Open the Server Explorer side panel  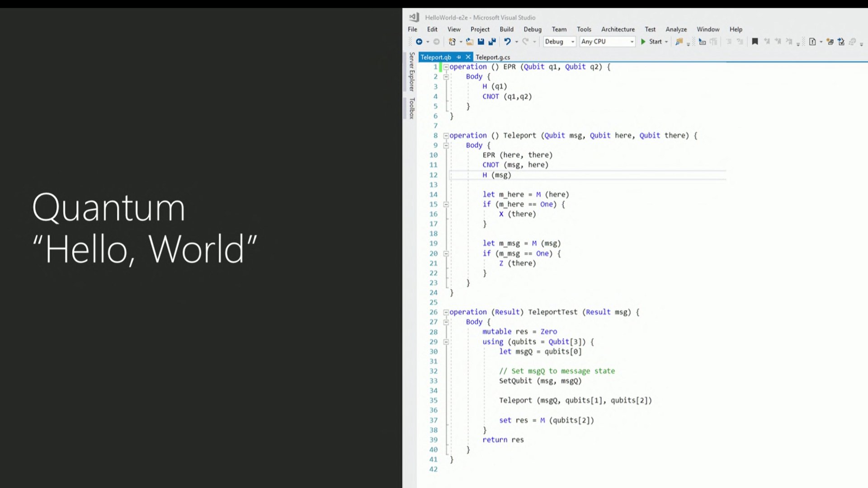tap(411, 71)
